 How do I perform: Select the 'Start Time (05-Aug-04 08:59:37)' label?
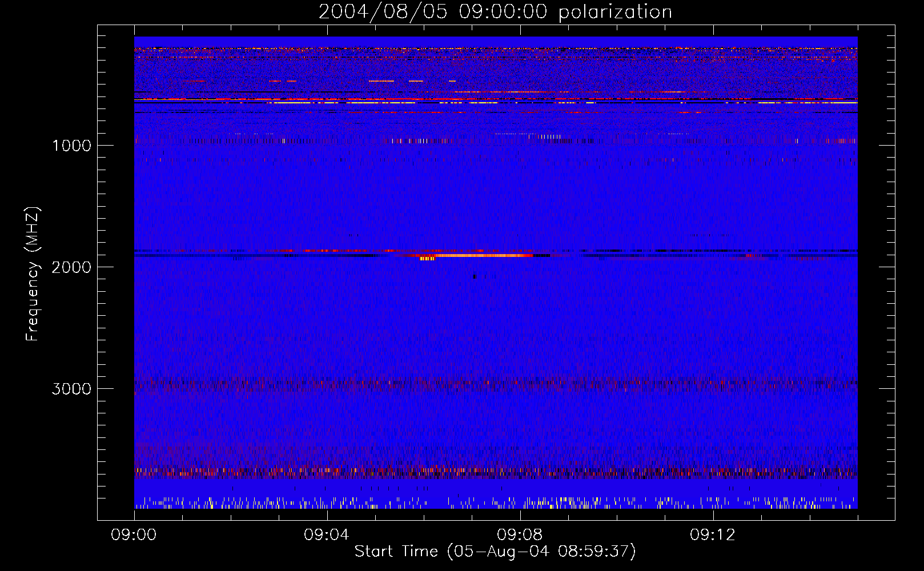pyautogui.click(x=495, y=552)
